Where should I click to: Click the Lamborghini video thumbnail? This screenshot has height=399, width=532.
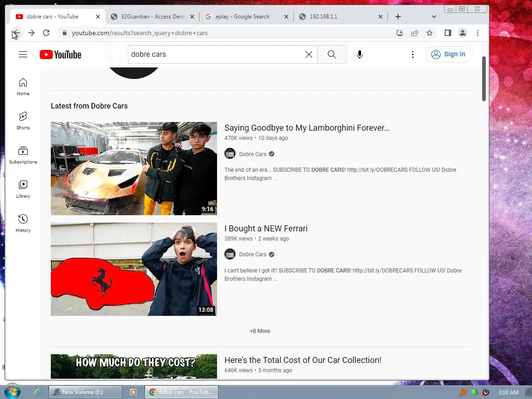[133, 168]
